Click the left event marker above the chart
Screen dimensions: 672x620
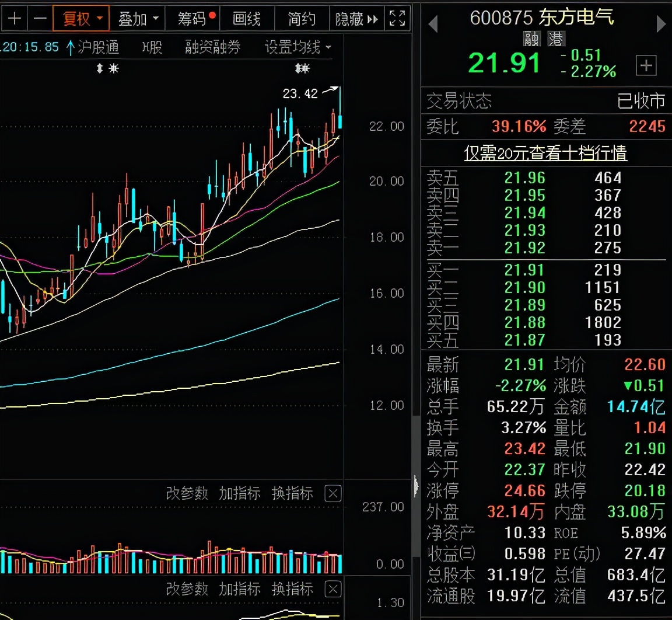[107, 68]
